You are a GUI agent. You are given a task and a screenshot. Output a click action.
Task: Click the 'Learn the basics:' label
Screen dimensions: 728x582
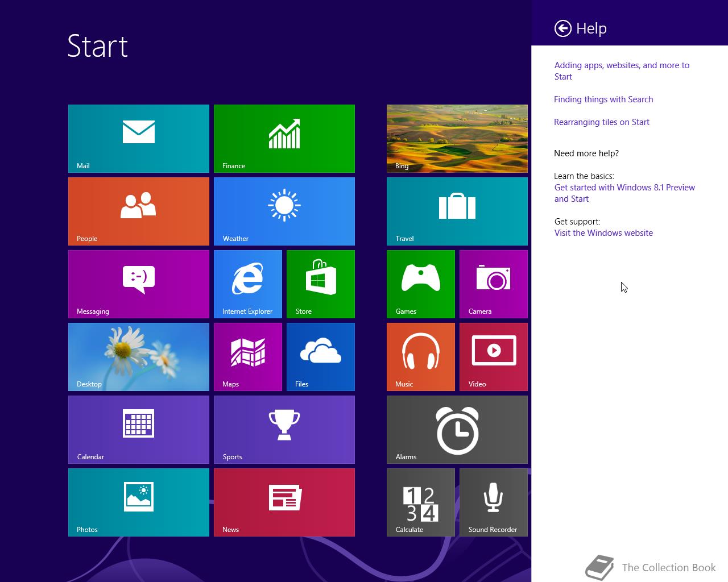tap(584, 176)
